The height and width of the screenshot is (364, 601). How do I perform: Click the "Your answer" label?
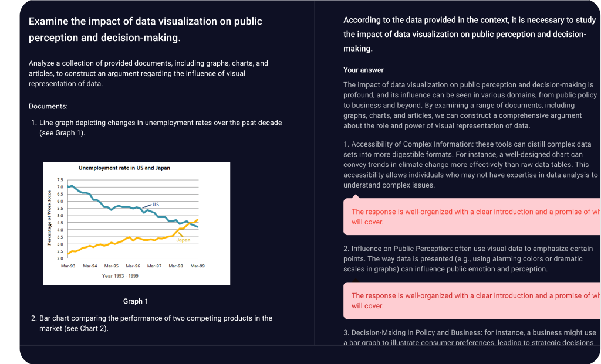coord(363,70)
